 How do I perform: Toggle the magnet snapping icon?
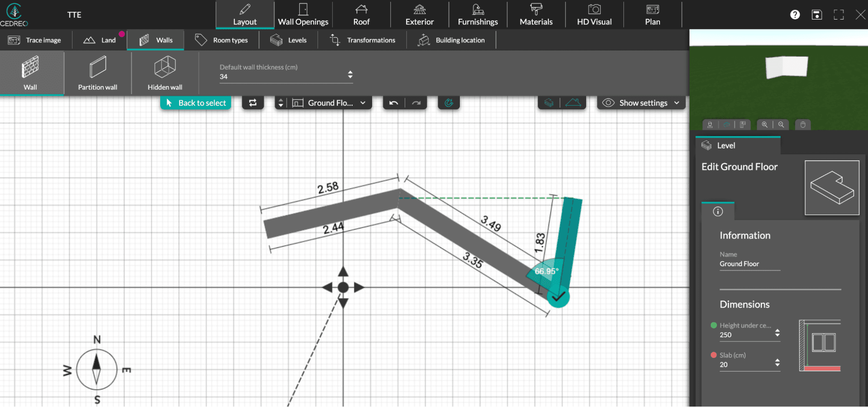click(449, 103)
